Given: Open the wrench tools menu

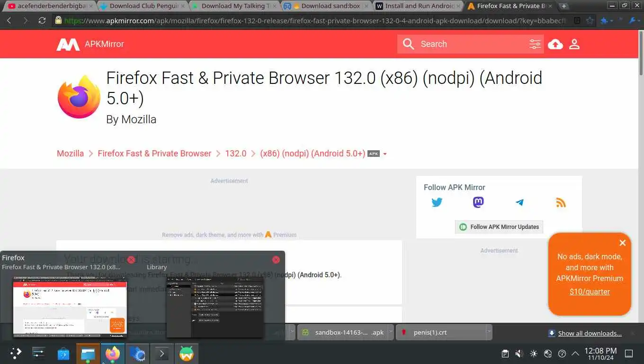Looking at the screenshot, I should tap(633, 20).
